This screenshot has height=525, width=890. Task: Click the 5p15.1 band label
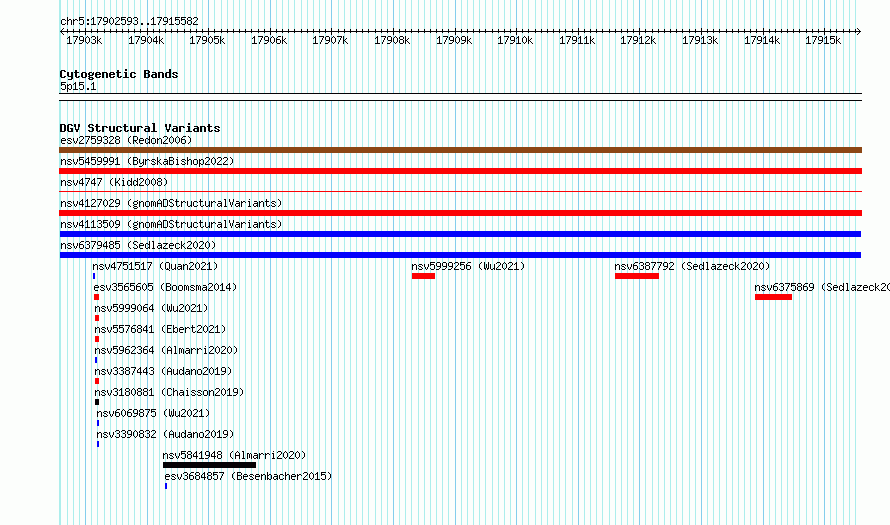click(x=78, y=86)
